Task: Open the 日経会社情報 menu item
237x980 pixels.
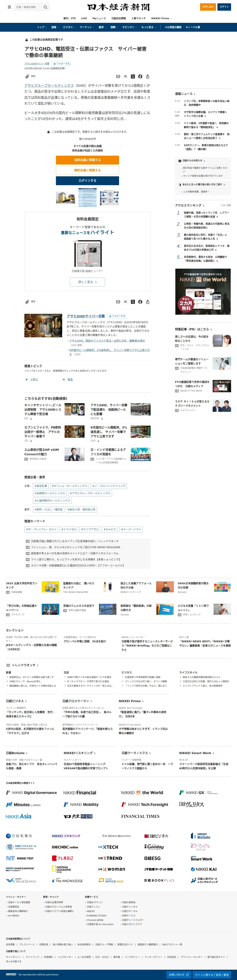Action: 118,18
